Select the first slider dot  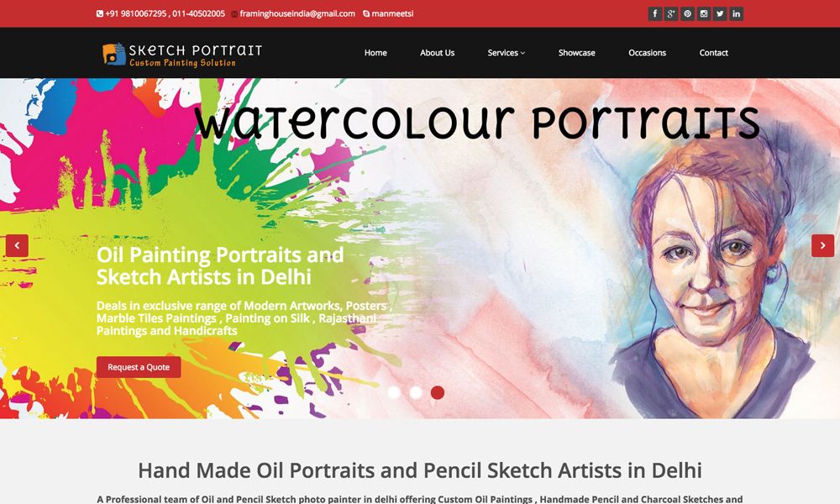tap(394, 392)
